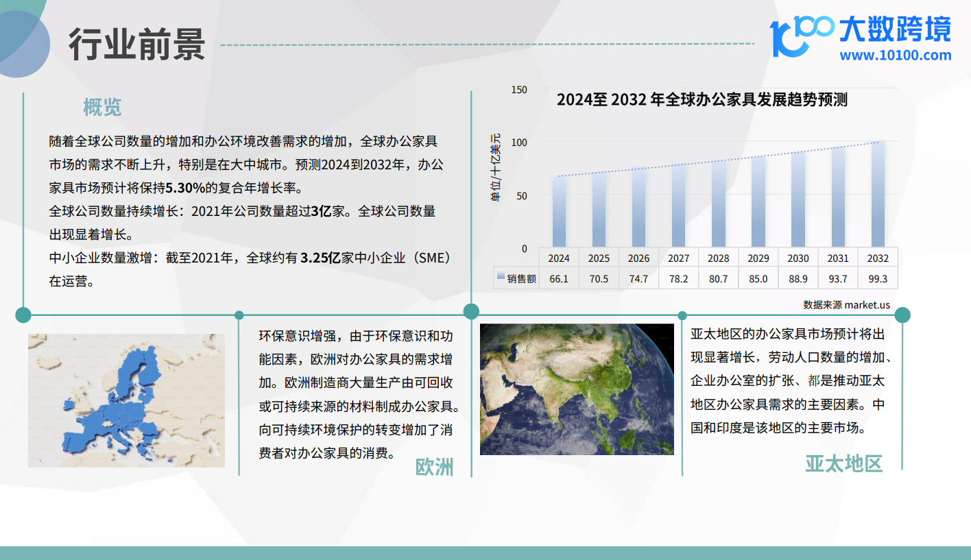Click the 150 y-axis tick label
971x560 pixels.
(x=519, y=89)
